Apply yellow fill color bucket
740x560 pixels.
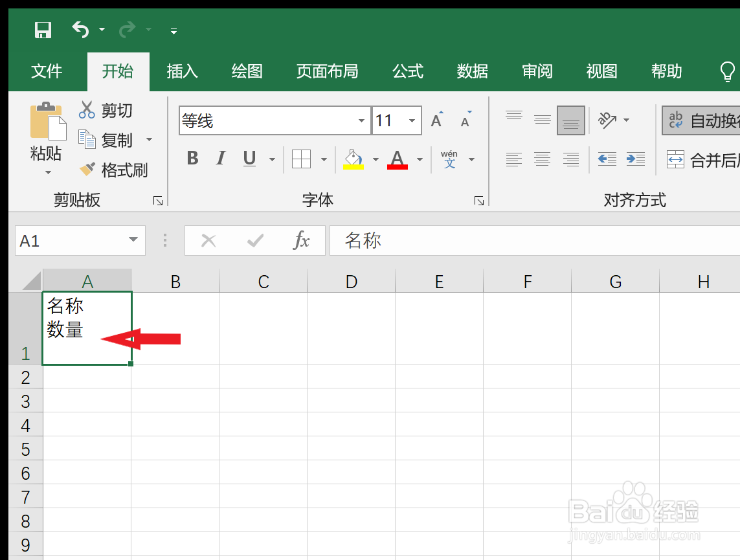point(353,159)
